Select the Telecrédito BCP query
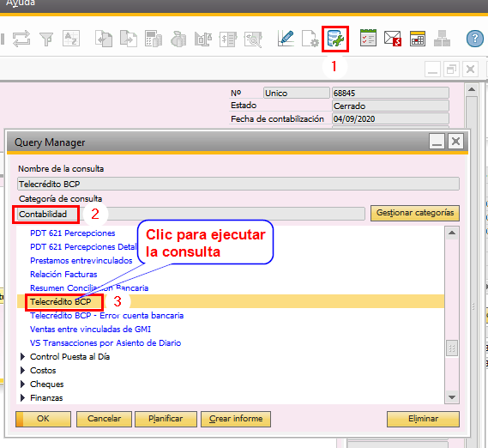This screenshot has height=448, width=488. pos(61,301)
